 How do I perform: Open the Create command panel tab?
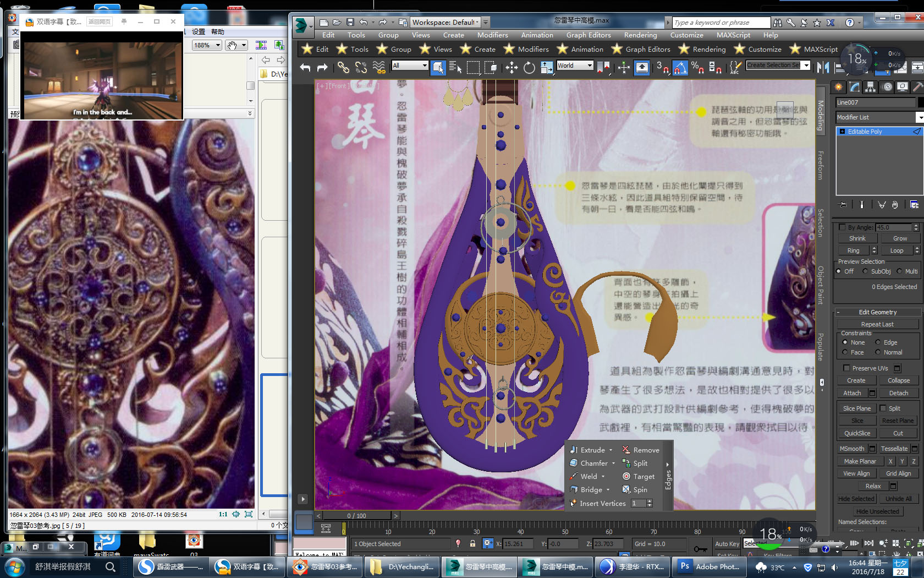(839, 87)
